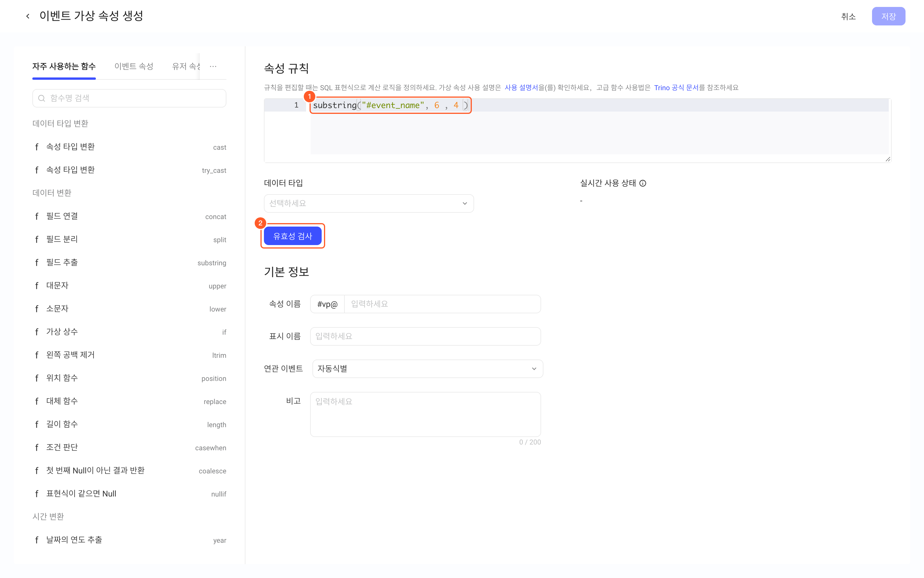Grab the editor resize handle corner
The image size is (924, 578).
888,159
